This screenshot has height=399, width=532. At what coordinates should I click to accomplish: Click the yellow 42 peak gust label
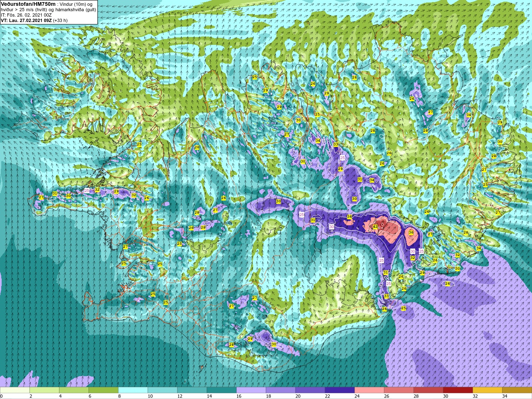click(375, 227)
